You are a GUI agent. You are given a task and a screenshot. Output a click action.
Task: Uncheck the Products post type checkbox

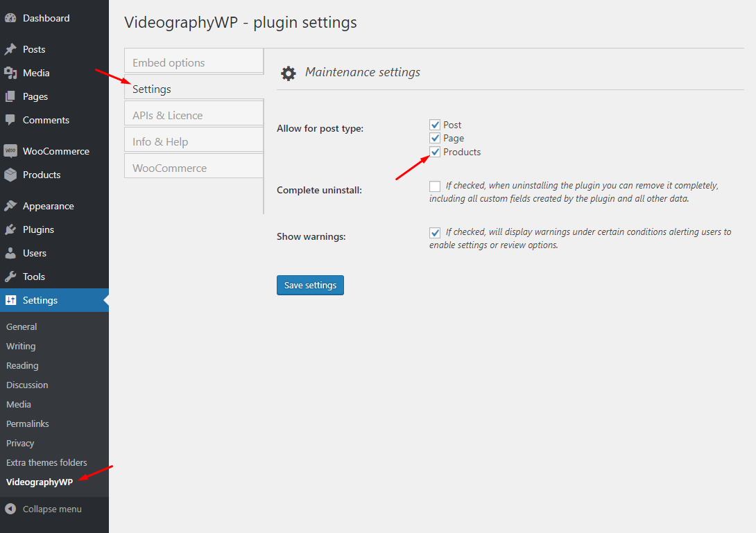click(435, 152)
